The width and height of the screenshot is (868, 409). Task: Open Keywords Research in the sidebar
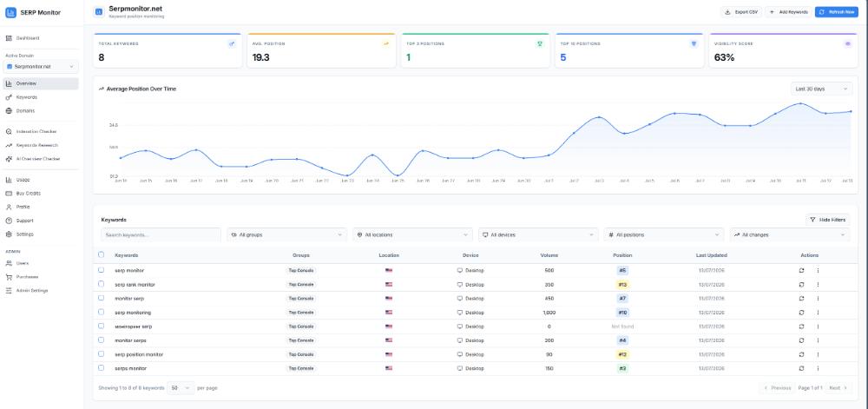pos(41,145)
